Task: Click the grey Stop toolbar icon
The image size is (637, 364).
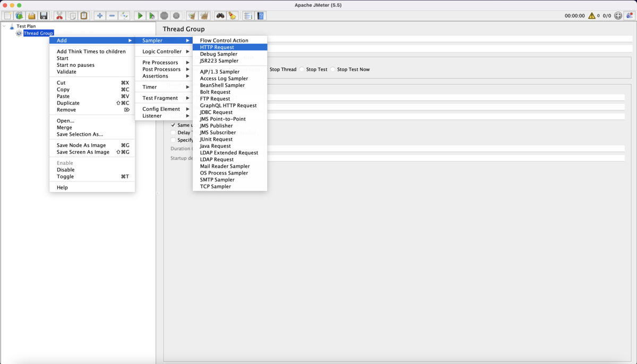Action: click(x=165, y=16)
